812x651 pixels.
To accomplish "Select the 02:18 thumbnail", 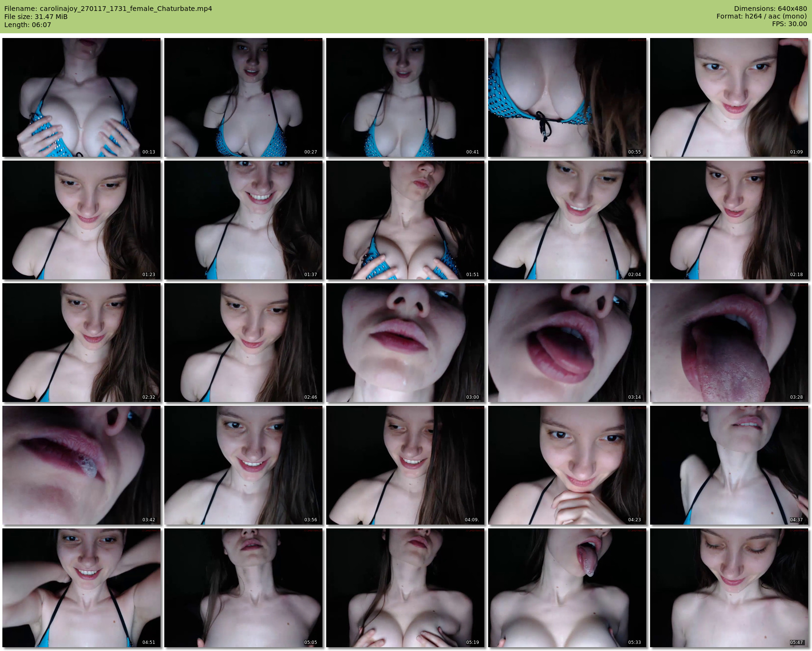I will (729, 220).
